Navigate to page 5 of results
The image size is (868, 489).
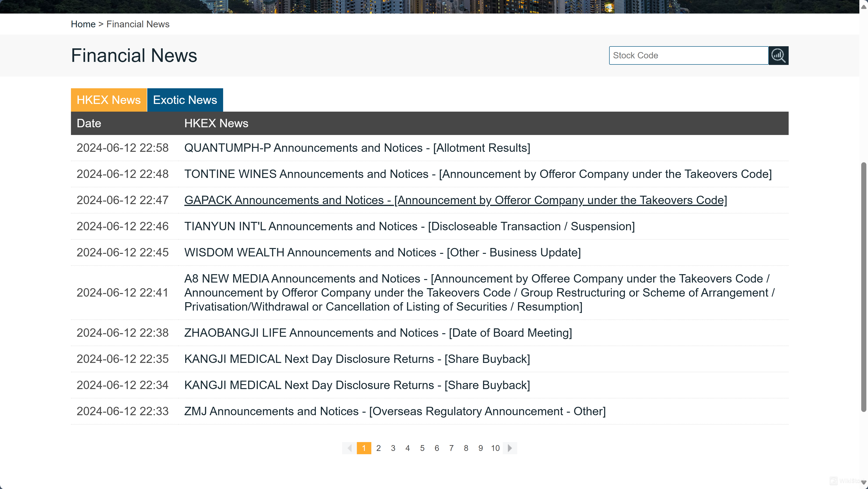(422, 448)
